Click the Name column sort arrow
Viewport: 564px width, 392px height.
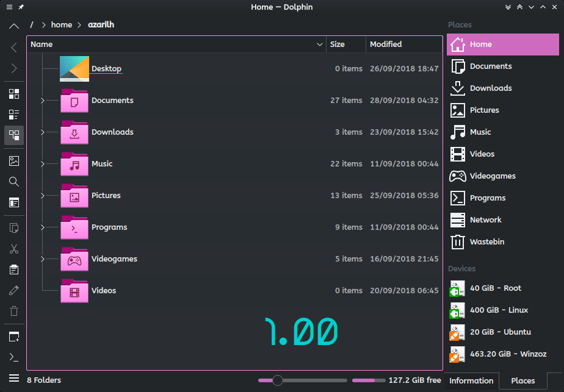319,45
